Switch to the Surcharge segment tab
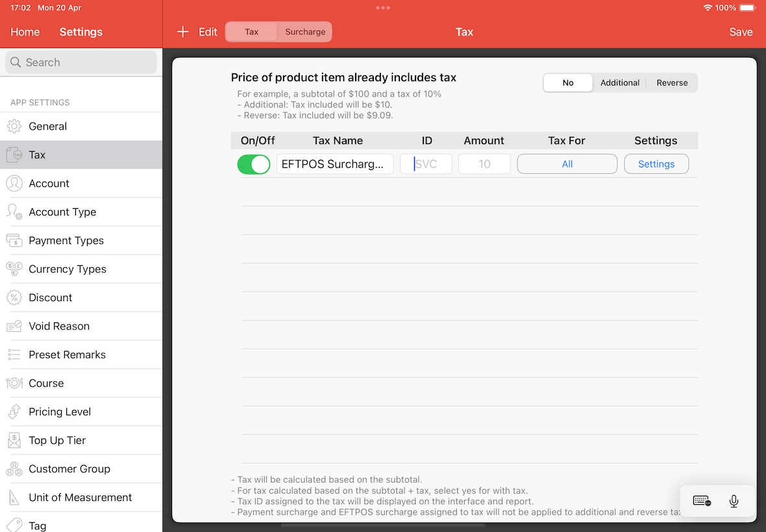This screenshot has height=532, width=766. [305, 32]
